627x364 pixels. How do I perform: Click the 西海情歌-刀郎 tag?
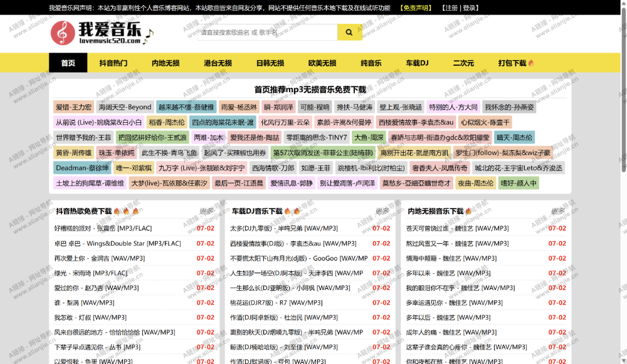(x=273, y=168)
